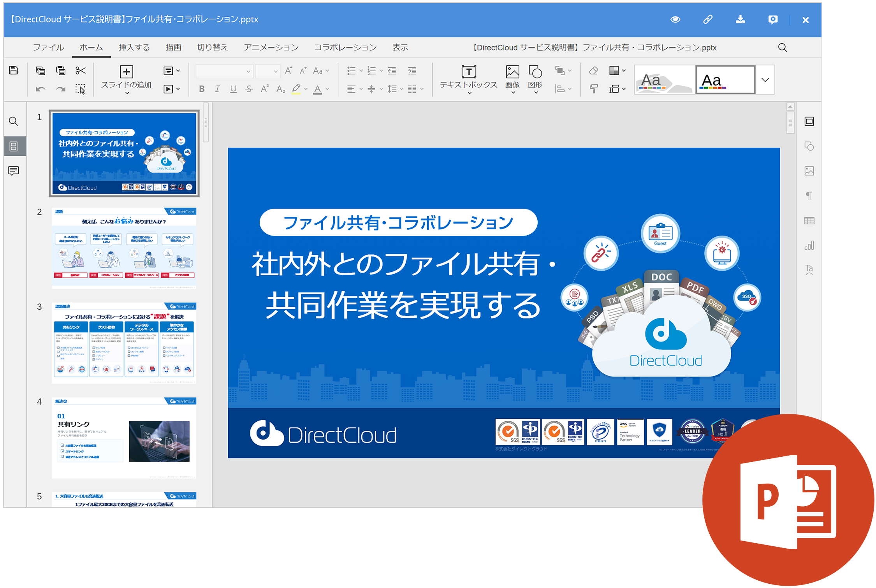Apply the first Aa theme thumbnail

[x=665, y=79]
